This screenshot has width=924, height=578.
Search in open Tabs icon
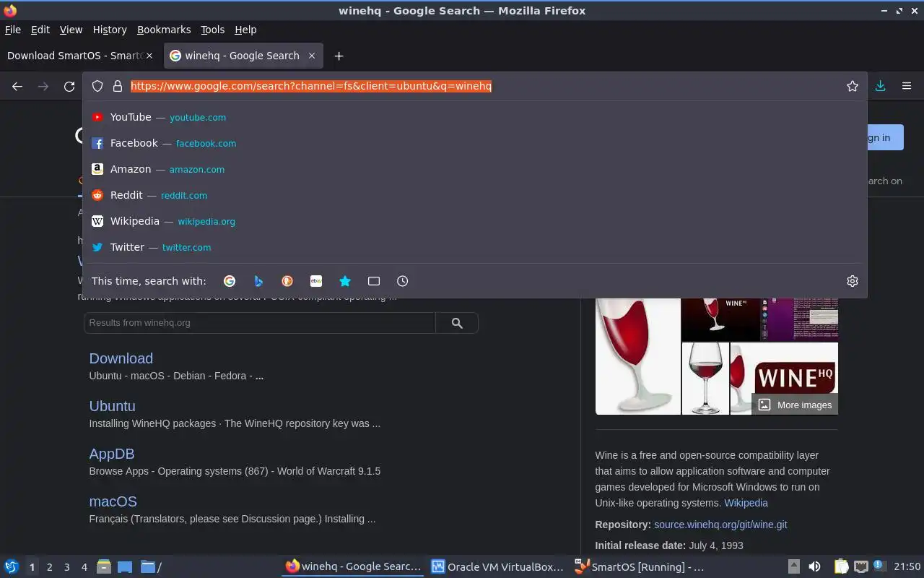[374, 281]
